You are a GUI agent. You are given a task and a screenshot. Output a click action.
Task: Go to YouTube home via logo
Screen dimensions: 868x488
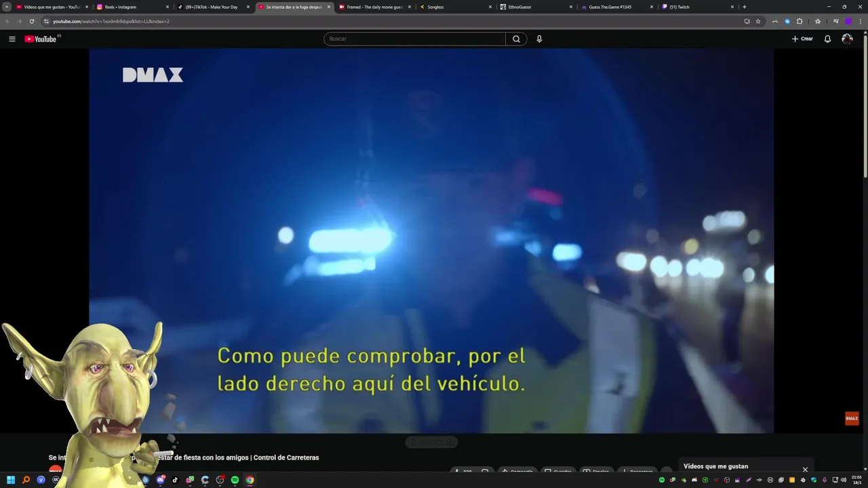click(41, 39)
